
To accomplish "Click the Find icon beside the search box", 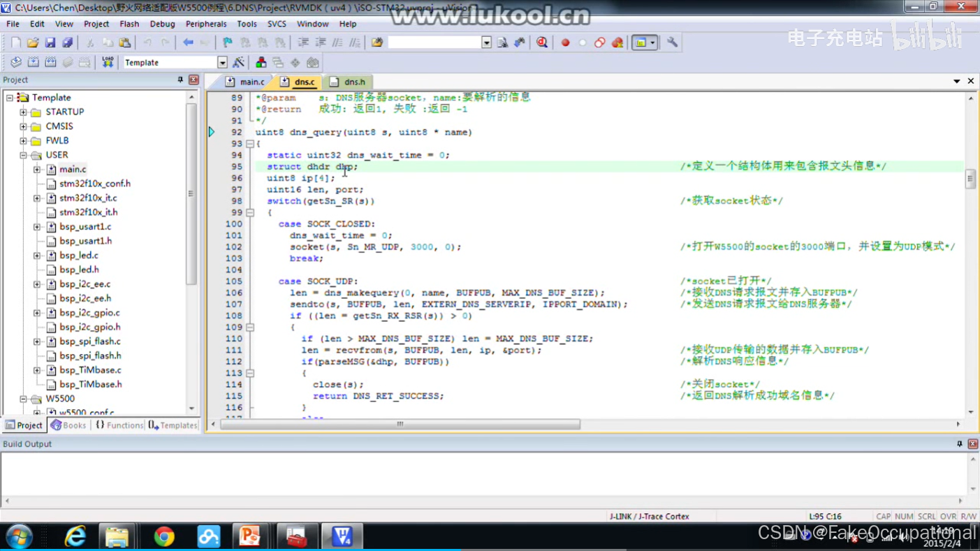I will [502, 43].
